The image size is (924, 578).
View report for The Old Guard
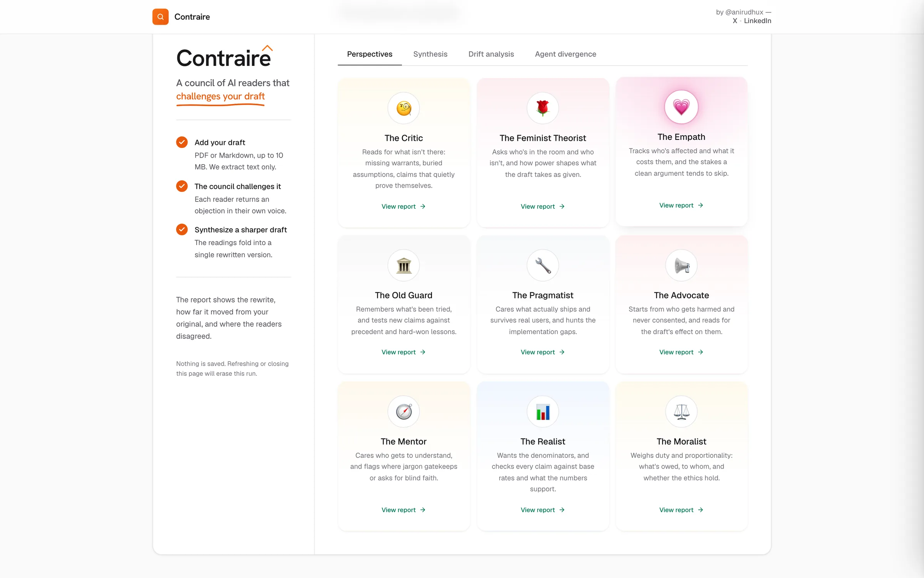pos(403,352)
